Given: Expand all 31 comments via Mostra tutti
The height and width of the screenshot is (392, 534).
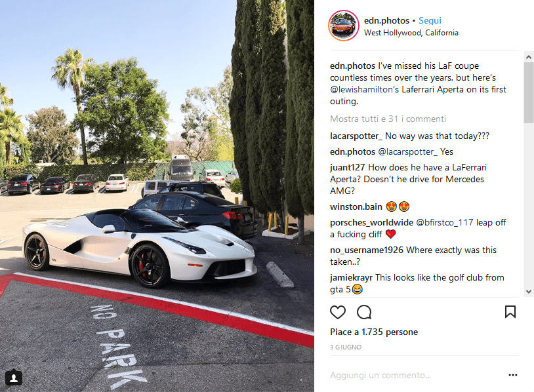Looking at the screenshot, I should pos(388,119).
